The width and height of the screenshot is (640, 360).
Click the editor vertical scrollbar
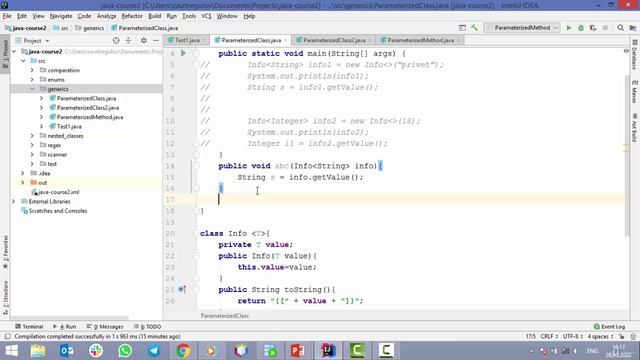tap(626, 155)
